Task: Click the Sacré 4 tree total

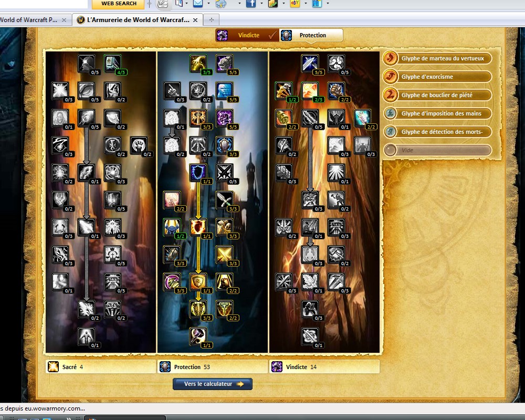Action: tap(101, 367)
